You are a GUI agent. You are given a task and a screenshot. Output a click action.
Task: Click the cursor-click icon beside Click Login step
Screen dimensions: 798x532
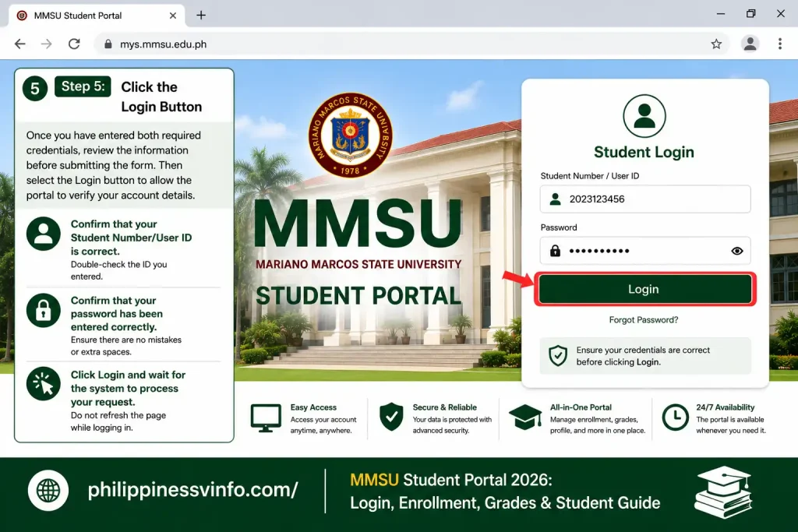44,383
